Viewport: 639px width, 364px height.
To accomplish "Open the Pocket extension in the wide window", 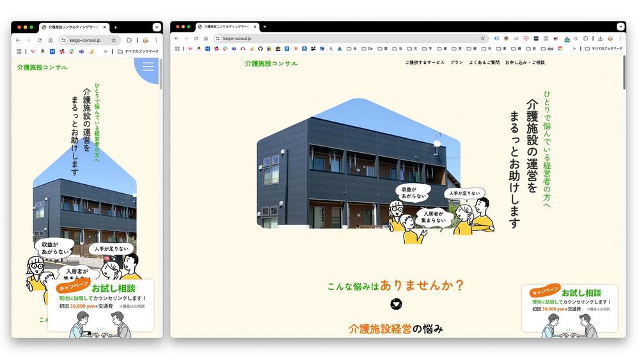I will click(526, 38).
